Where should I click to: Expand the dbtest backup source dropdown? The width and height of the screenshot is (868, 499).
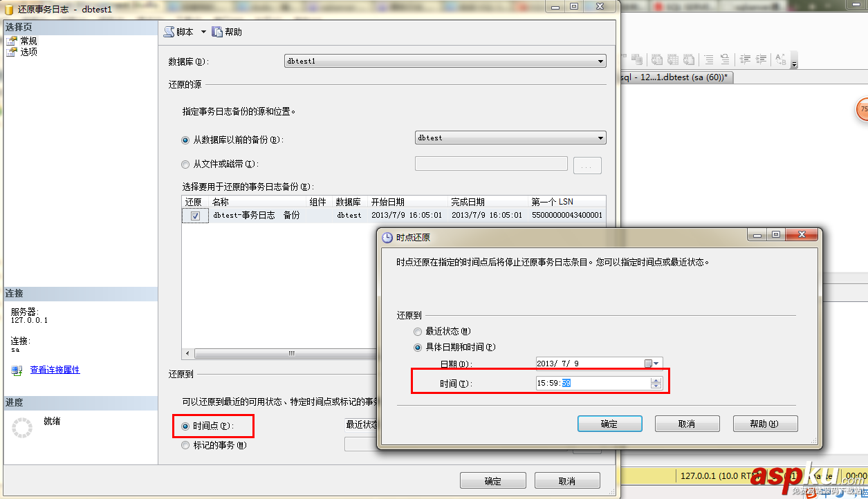[x=600, y=138]
